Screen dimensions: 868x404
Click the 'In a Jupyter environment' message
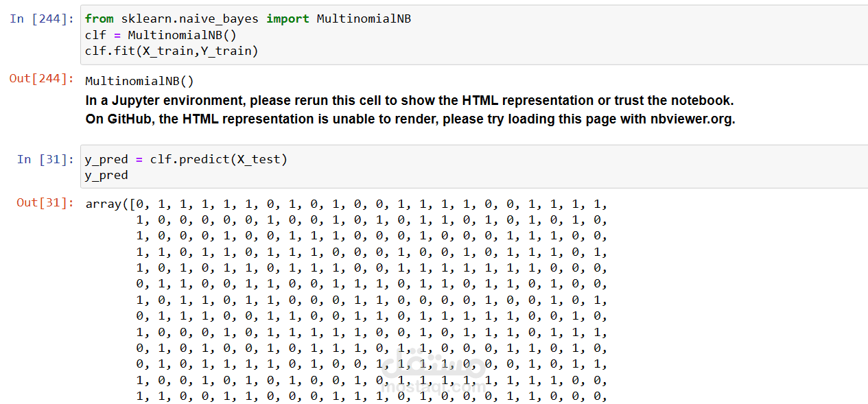[409, 100]
